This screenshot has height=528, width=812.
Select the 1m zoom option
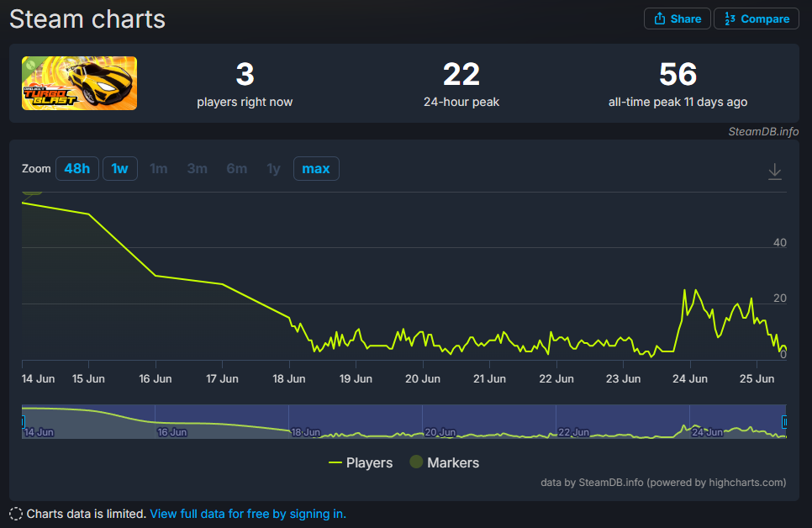(x=159, y=168)
